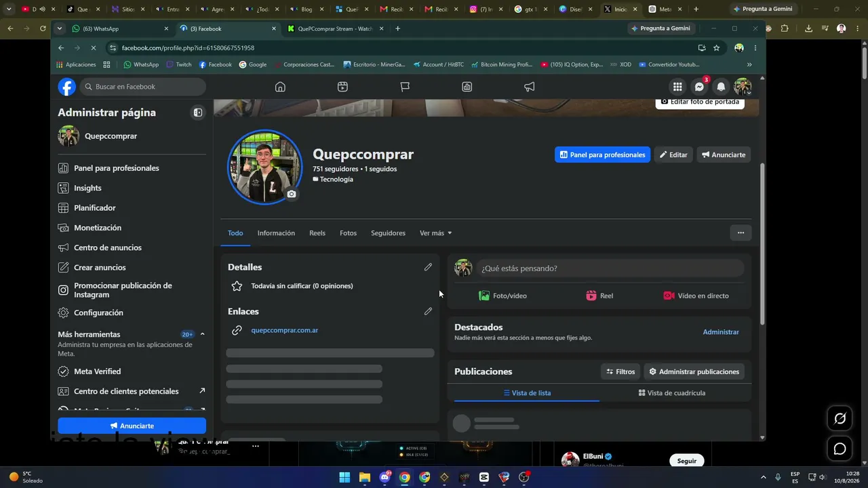Switch to the Fotos tab
868x488 pixels.
pyautogui.click(x=348, y=233)
